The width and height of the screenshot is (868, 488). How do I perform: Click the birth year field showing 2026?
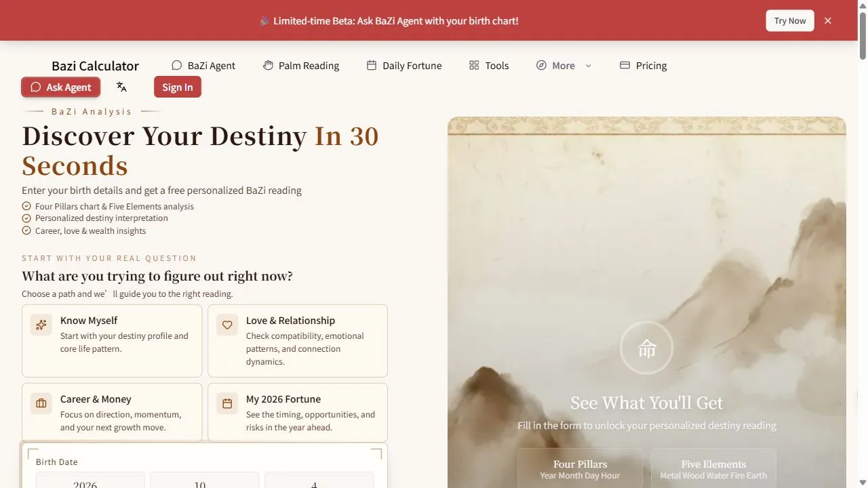click(x=90, y=480)
